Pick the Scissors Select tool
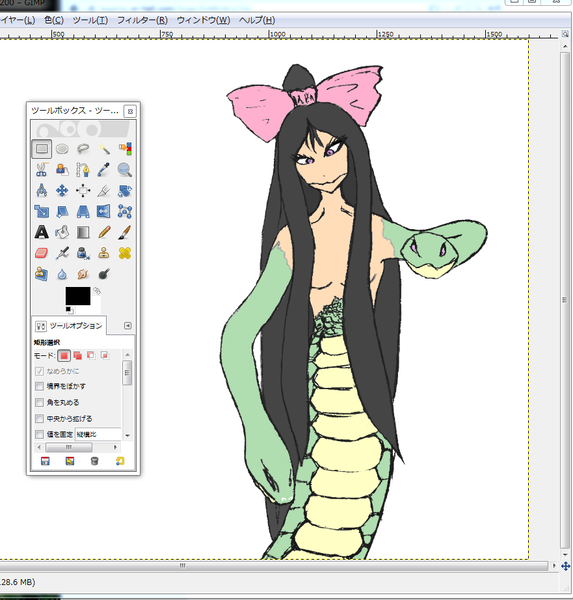Screen dimensions: 573x600 pyautogui.click(x=41, y=170)
